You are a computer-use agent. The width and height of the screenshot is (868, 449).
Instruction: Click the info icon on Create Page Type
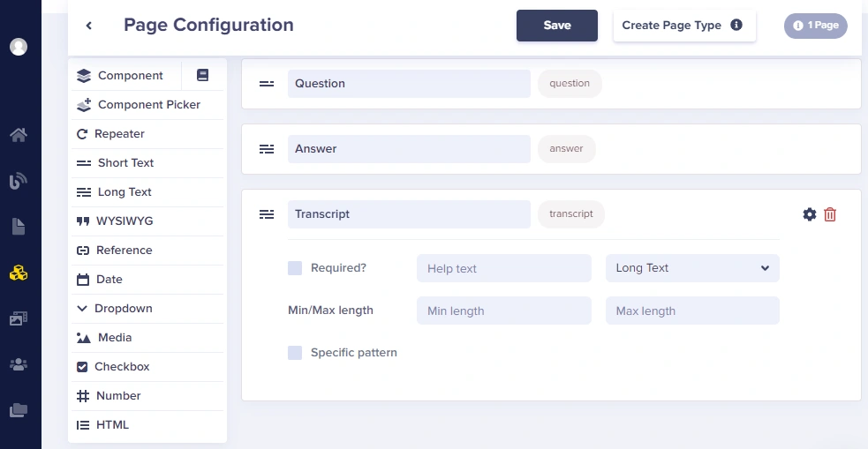click(x=736, y=25)
